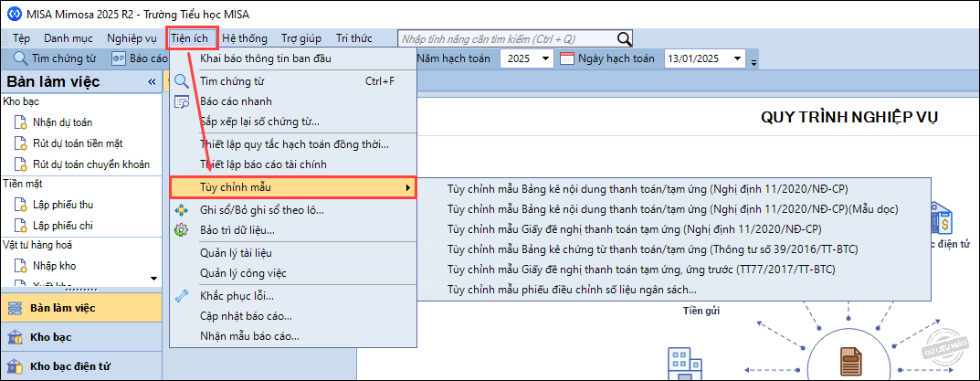Choose Bảng kê nội dung thanh toán (Mẫu dọc)
The image size is (980, 381).
pos(674,208)
